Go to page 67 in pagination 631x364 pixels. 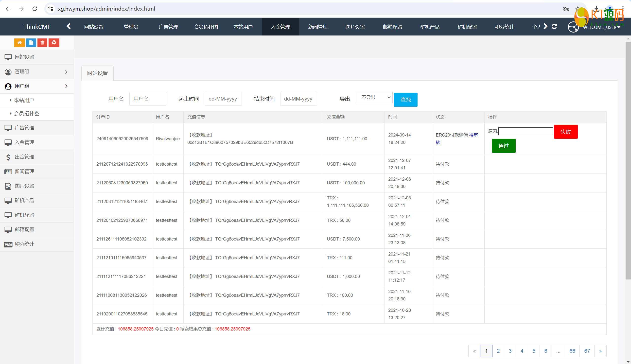587,351
